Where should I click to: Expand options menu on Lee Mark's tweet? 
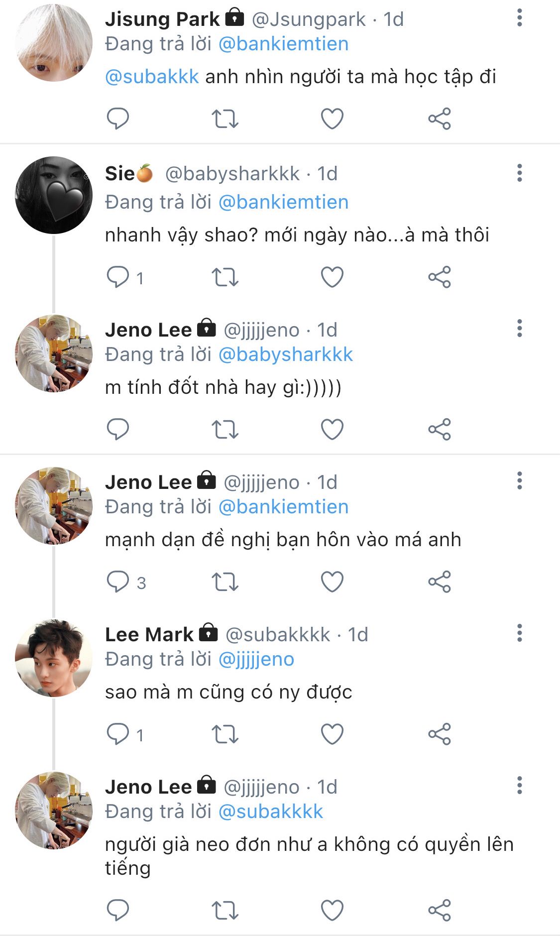click(519, 634)
